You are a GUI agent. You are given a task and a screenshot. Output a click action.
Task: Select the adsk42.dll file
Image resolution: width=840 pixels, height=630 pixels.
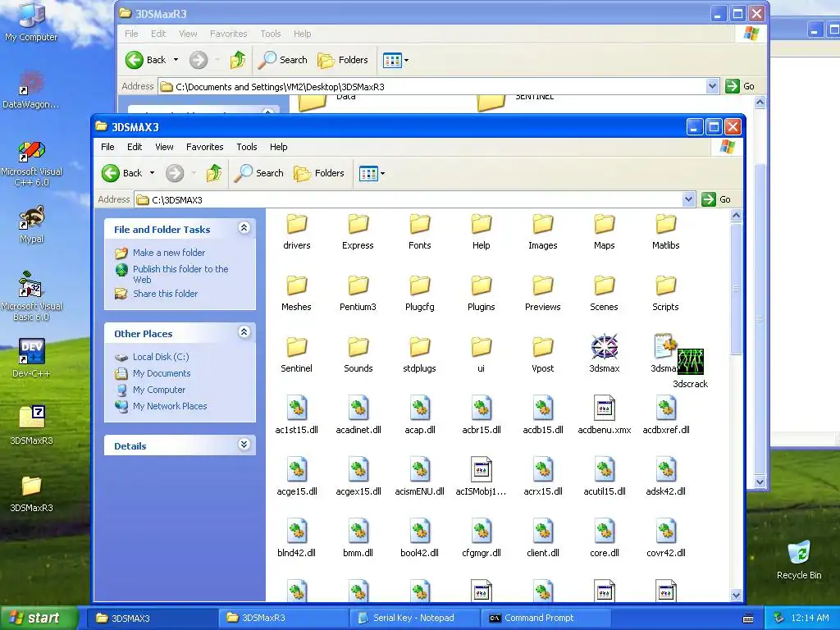(665, 477)
